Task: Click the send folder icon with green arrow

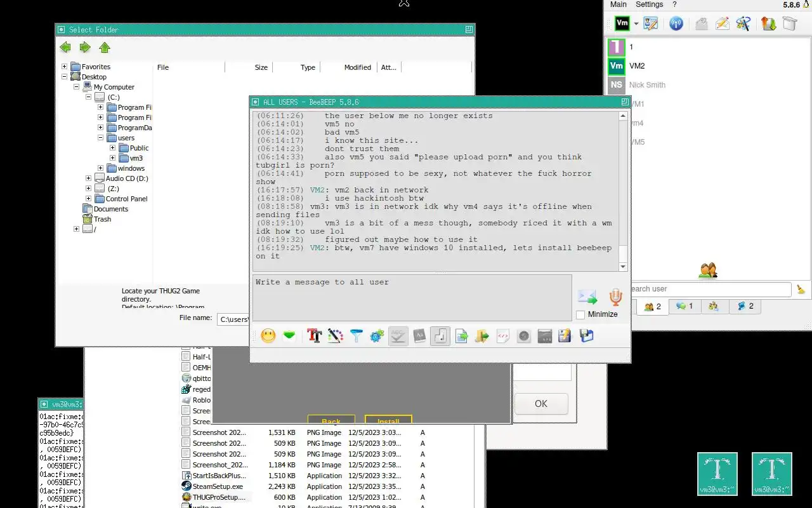Action: click(x=482, y=336)
